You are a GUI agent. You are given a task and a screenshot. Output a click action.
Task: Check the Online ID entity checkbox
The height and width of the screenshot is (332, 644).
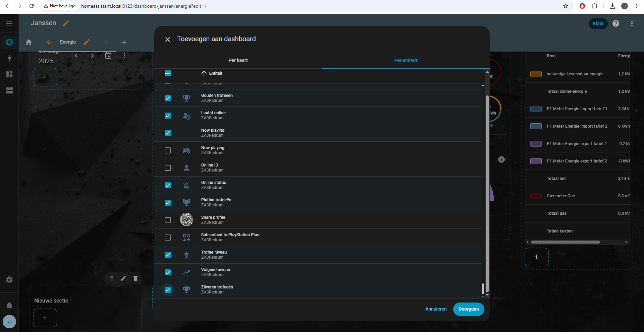168,168
